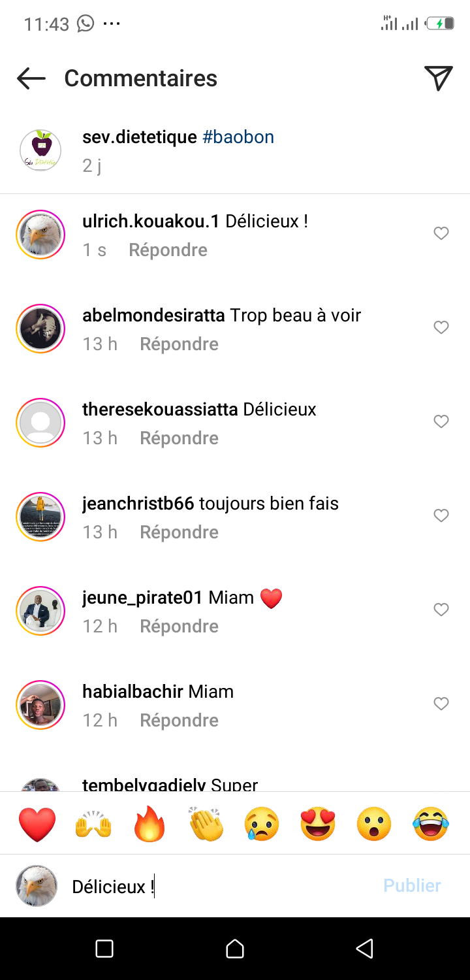The image size is (470, 980).
Task: Reply to theresekouassiatta's comment
Action: (179, 438)
